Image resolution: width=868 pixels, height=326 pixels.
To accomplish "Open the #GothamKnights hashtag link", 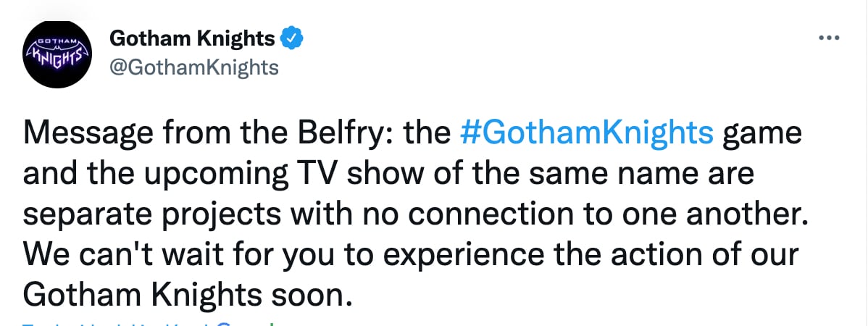I will [x=587, y=134].
